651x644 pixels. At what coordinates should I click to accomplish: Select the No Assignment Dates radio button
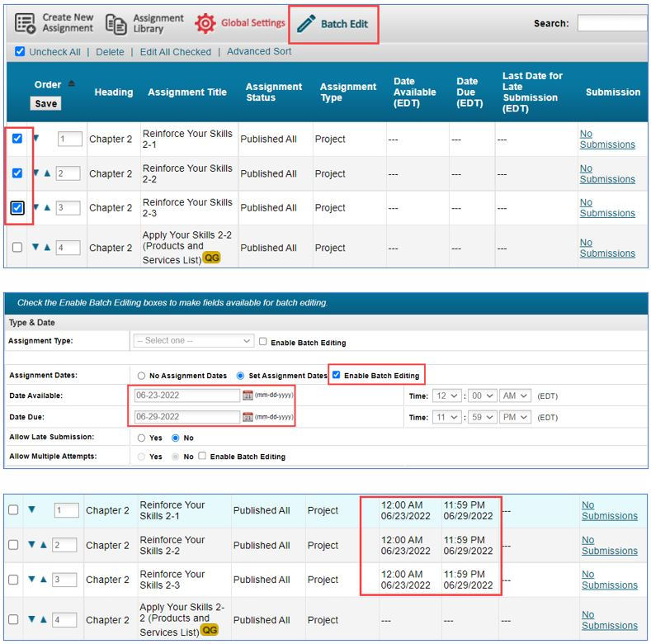(x=142, y=376)
